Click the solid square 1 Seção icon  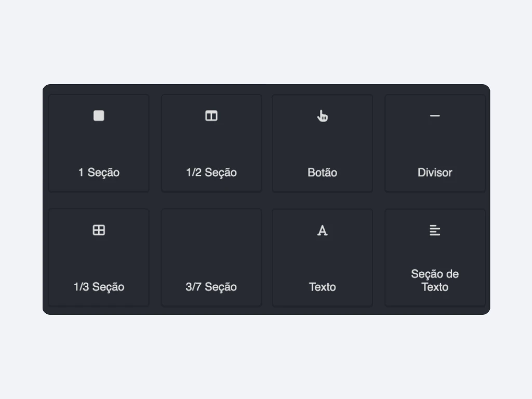[x=99, y=116]
